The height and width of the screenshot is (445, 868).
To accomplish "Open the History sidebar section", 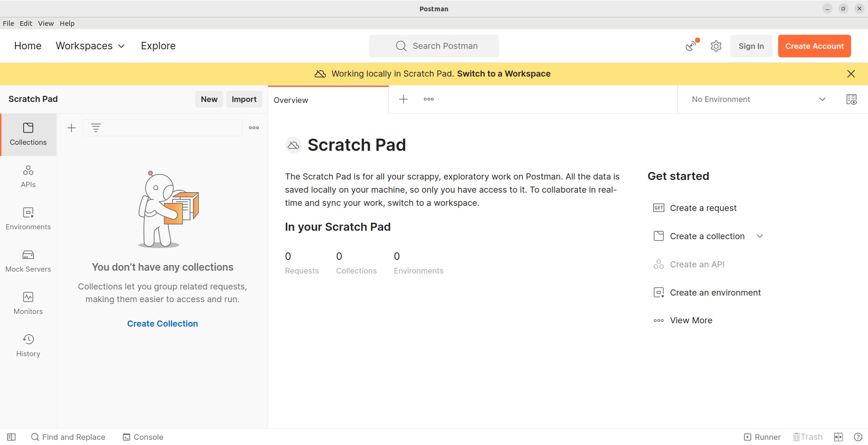I will 28,346.
